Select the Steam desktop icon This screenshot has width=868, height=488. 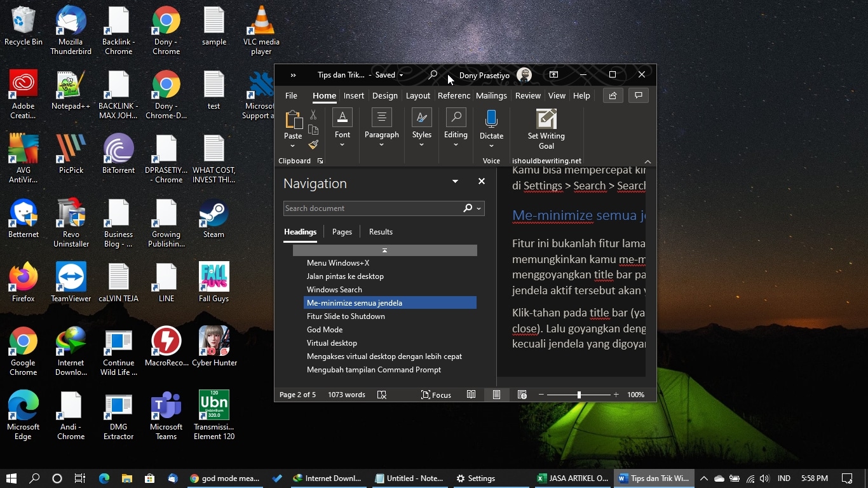pyautogui.click(x=214, y=219)
